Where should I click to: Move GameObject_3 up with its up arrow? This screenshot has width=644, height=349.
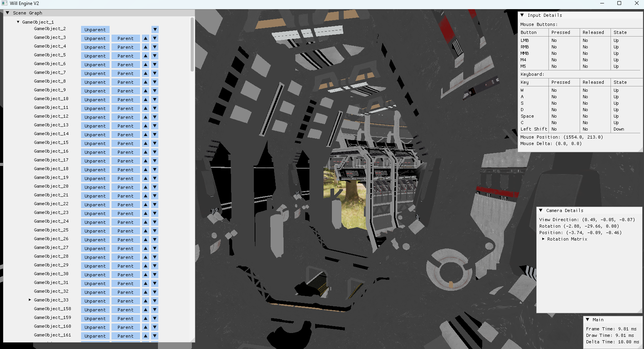[x=145, y=38]
